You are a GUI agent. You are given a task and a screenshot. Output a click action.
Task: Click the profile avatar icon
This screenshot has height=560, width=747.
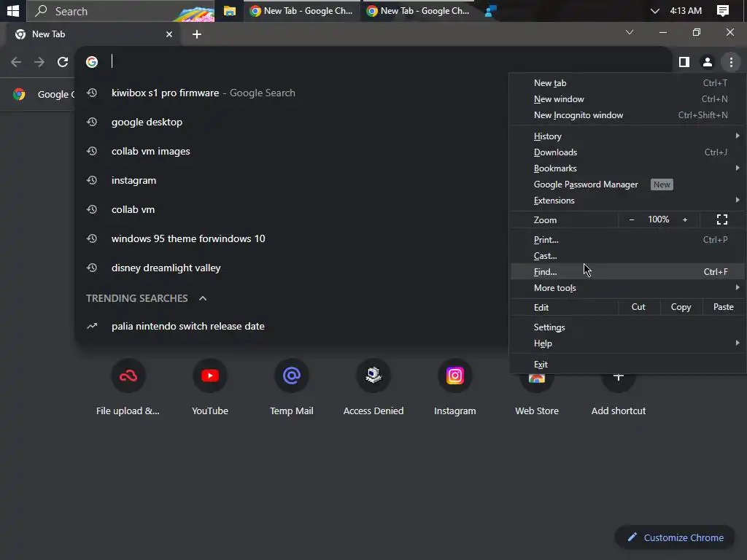tap(708, 62)
